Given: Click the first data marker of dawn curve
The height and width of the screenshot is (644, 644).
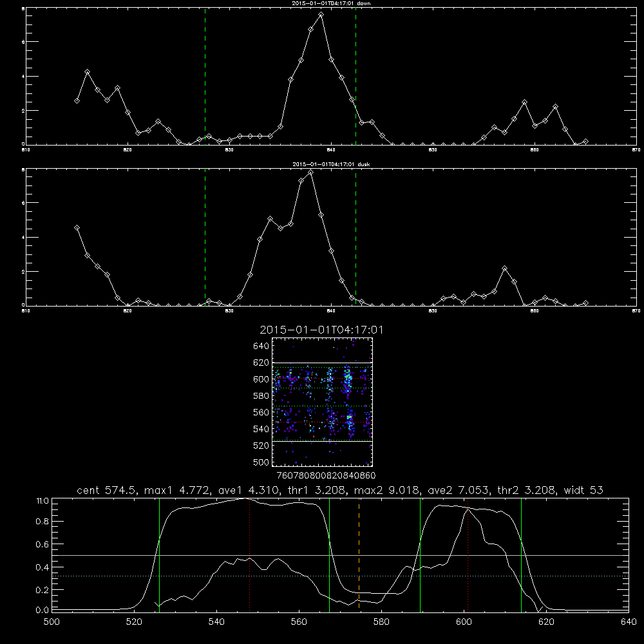Looking at the screenshot, I should (x=77, y=100).
